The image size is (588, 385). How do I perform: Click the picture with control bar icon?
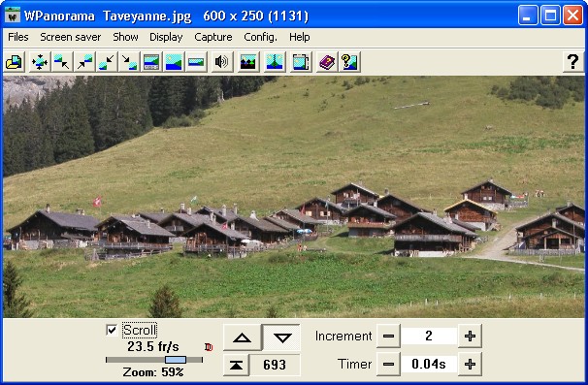151,62
